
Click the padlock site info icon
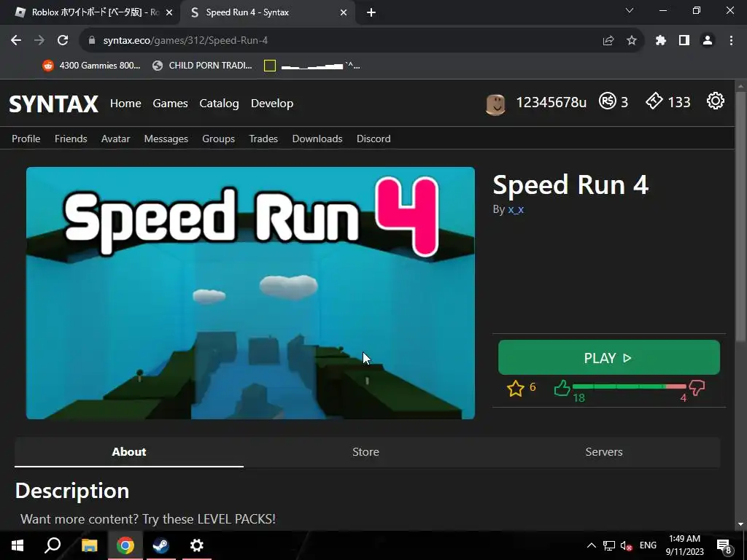[92, 41]
